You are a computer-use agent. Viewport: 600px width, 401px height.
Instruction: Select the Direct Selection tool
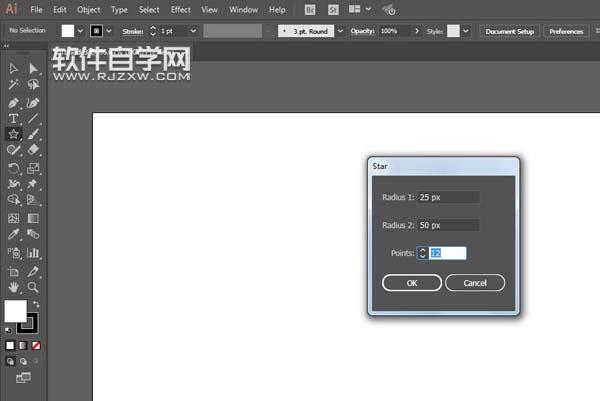click(x=33, y=68)
